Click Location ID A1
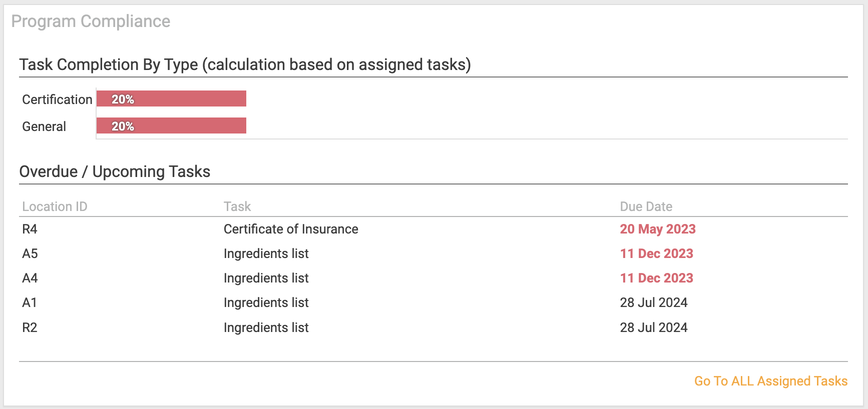The image size is (868, 409). pyautogui.click(x=30, y=302)
